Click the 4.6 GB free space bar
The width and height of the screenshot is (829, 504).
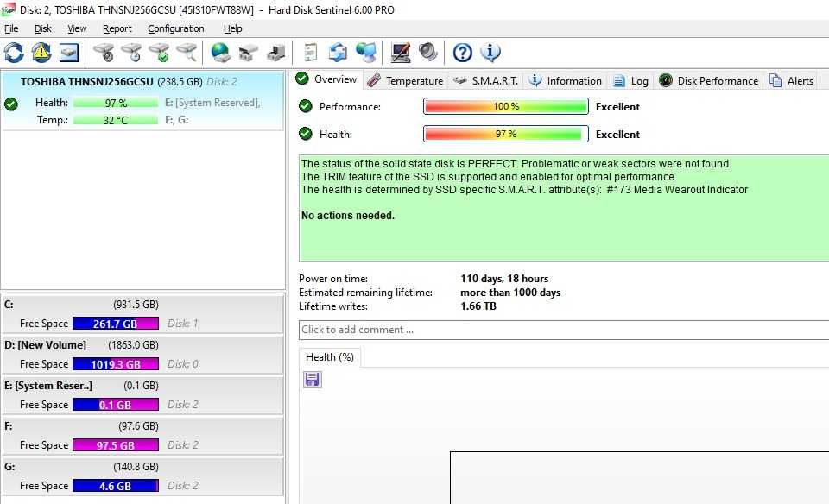(115, 486)
